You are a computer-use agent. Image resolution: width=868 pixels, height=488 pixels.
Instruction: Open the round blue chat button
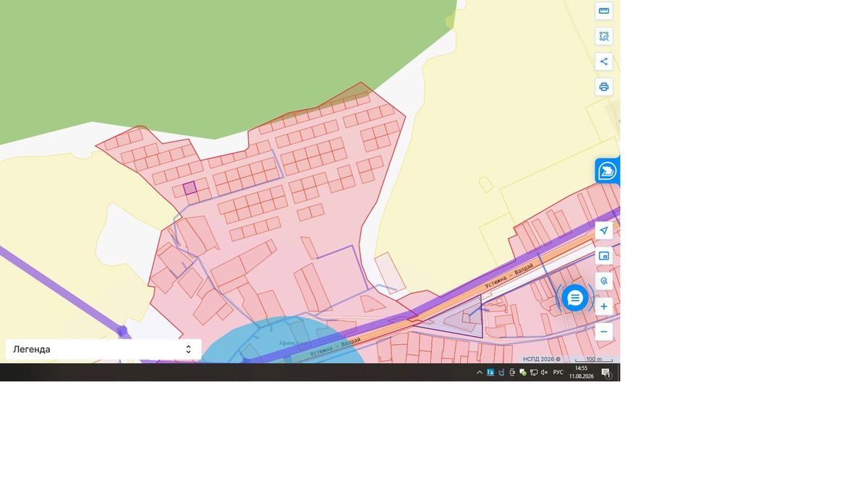[575, 297]
